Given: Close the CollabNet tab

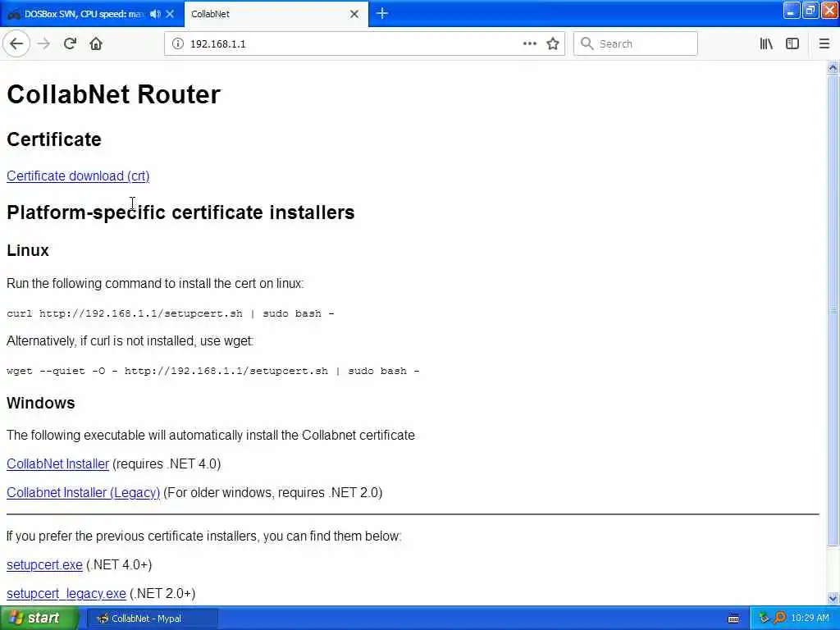Looking at the screenshot, I should (354, 14).
